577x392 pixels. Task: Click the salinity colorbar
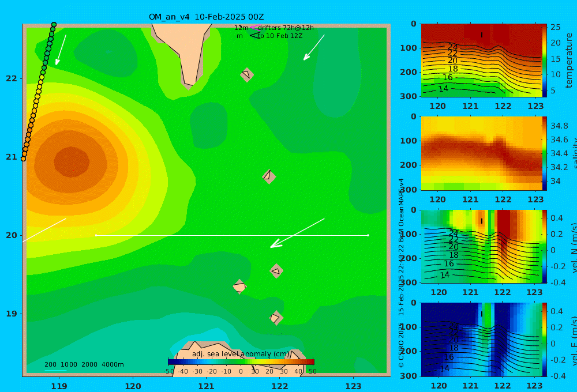(545, 153)
